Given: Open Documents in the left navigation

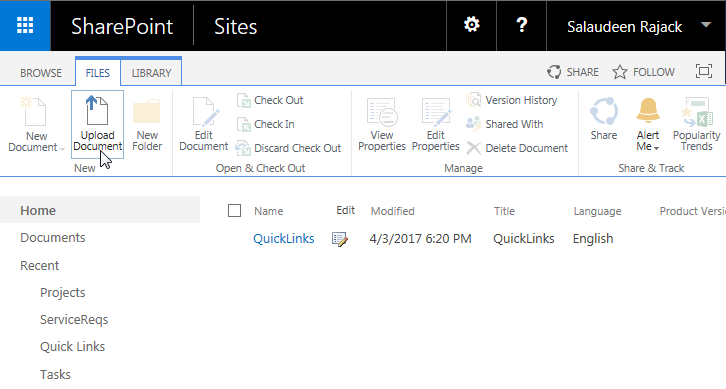Looking at the screenshot, I should click(x=53, y=238).
